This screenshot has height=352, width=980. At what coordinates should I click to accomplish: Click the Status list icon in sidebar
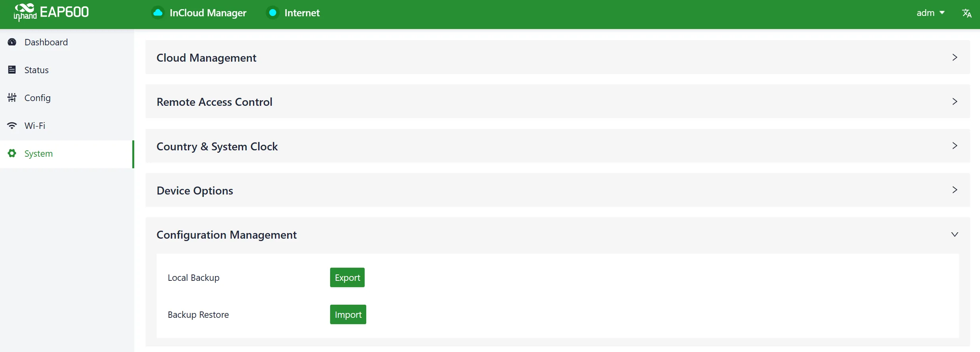(x=12, y=70)
